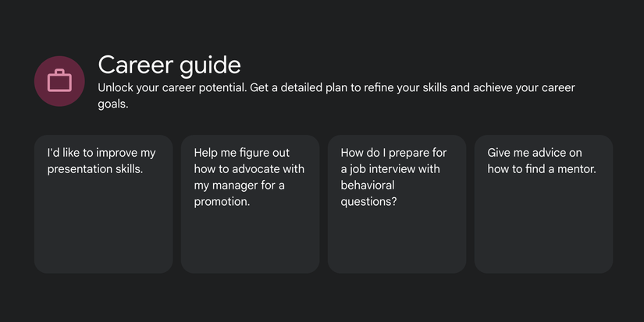Pick the find a mentor prompt

coord(543,203)
